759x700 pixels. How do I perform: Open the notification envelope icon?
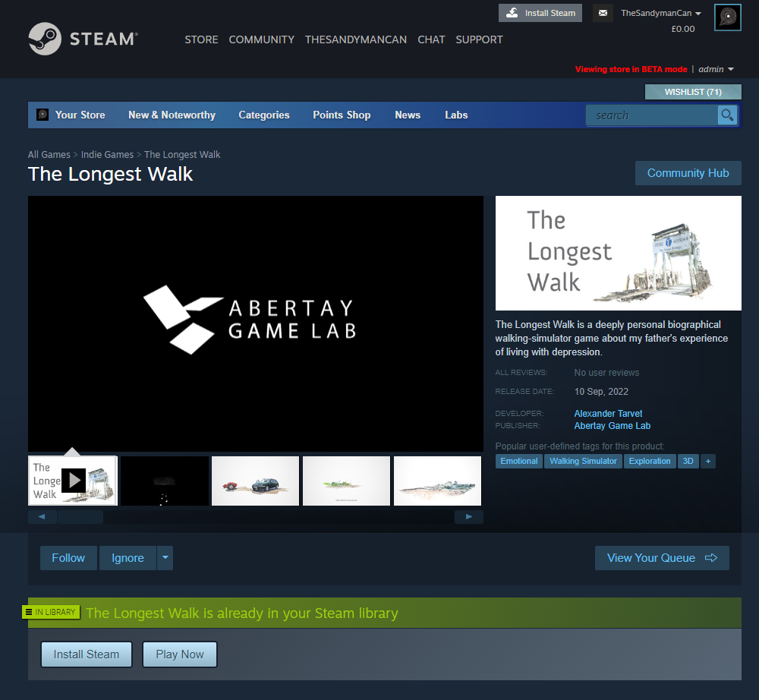[603, 13]
